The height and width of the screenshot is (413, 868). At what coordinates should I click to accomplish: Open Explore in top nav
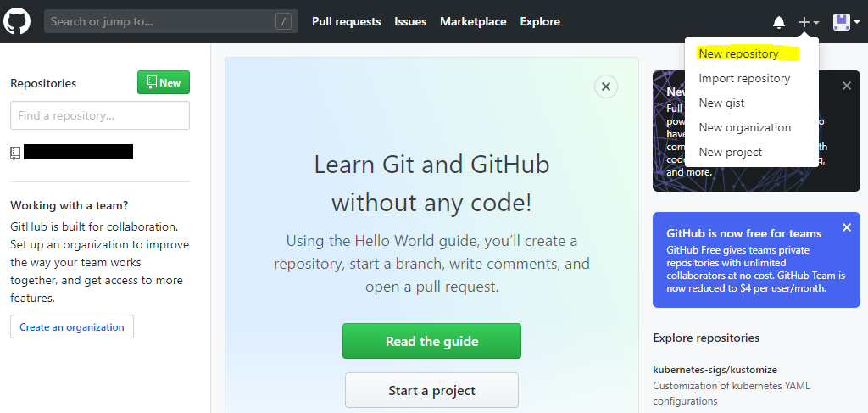(540, 21)
